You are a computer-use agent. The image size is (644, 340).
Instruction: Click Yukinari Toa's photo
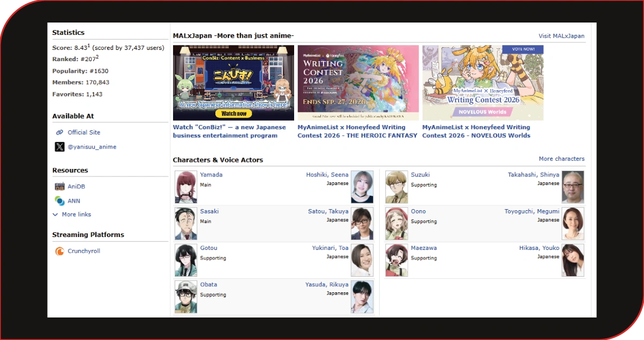point(362,261)
